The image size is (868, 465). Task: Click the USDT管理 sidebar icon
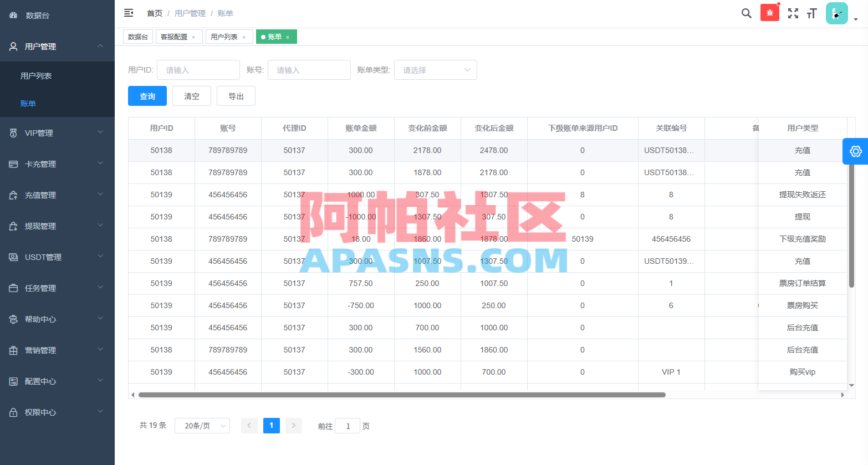click(x=13, y=257)
